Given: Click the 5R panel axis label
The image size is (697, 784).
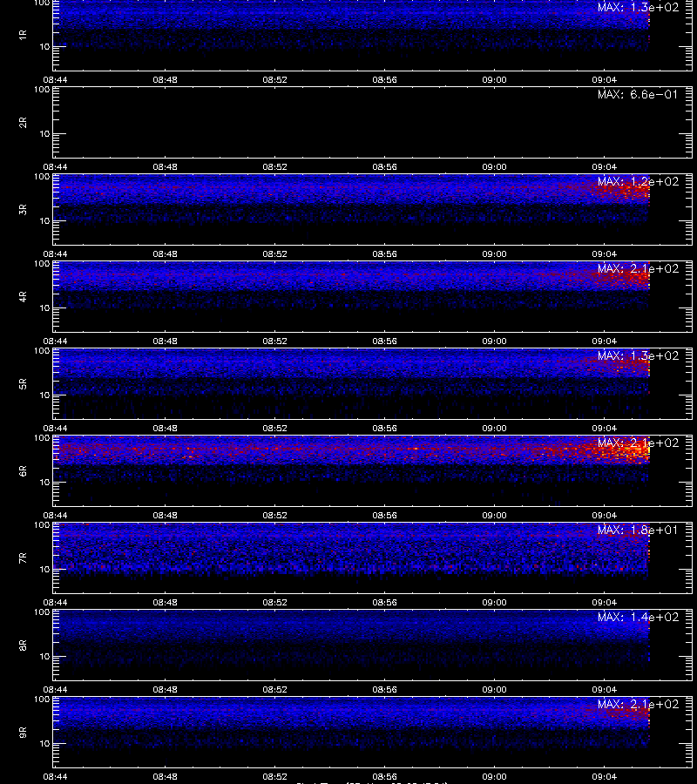Looking at the screenshot, I should 23,383.
